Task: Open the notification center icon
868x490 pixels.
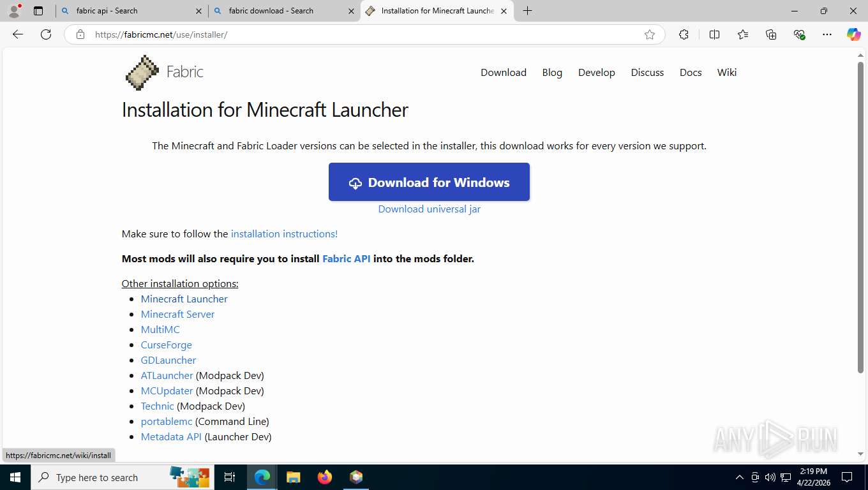Action: (847, 477)
